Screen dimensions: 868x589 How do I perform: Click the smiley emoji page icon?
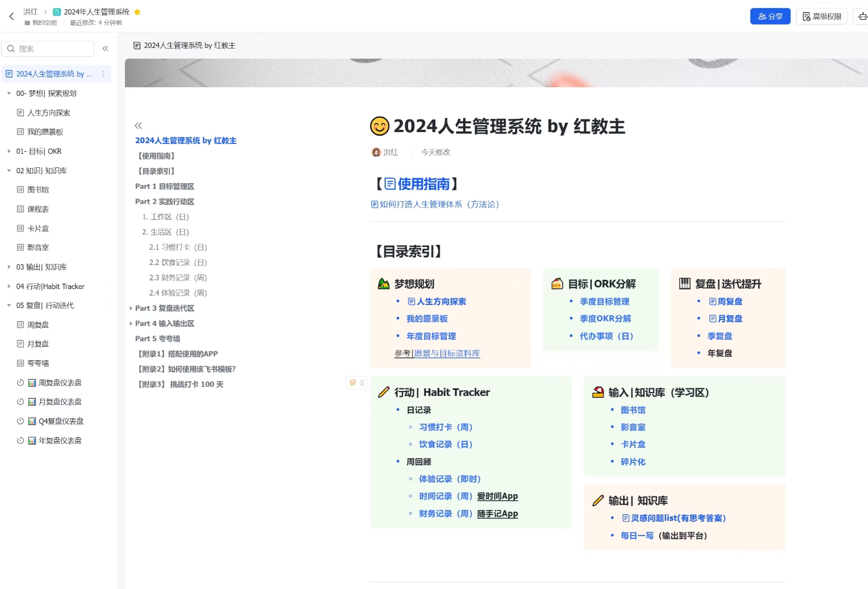(x=380, y=127)
